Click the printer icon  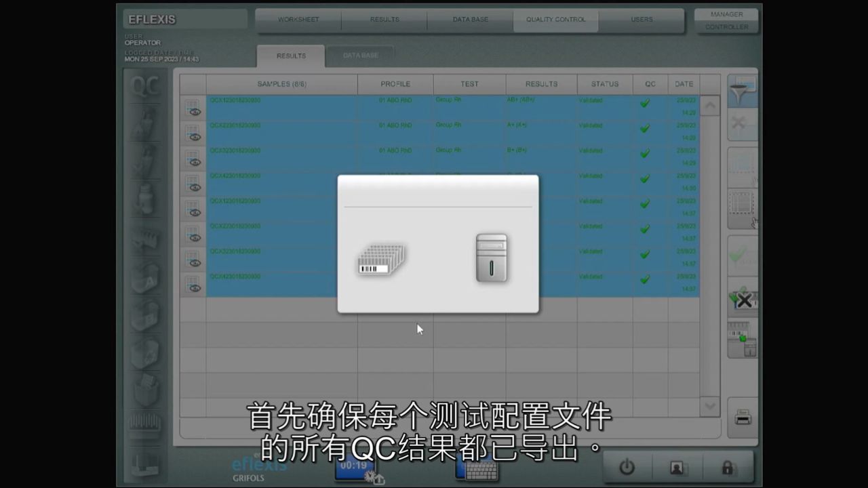tap(743, 418)
